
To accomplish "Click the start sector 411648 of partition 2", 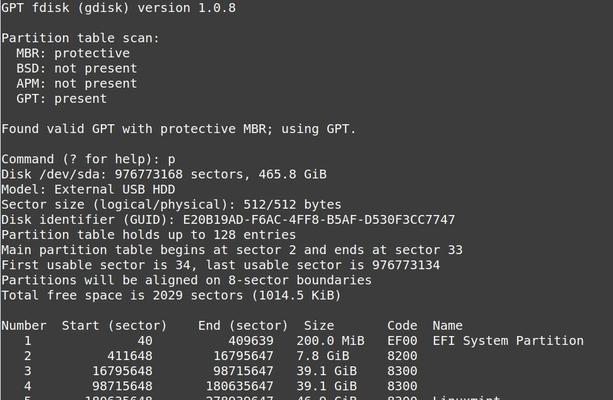I will [130, 356].
